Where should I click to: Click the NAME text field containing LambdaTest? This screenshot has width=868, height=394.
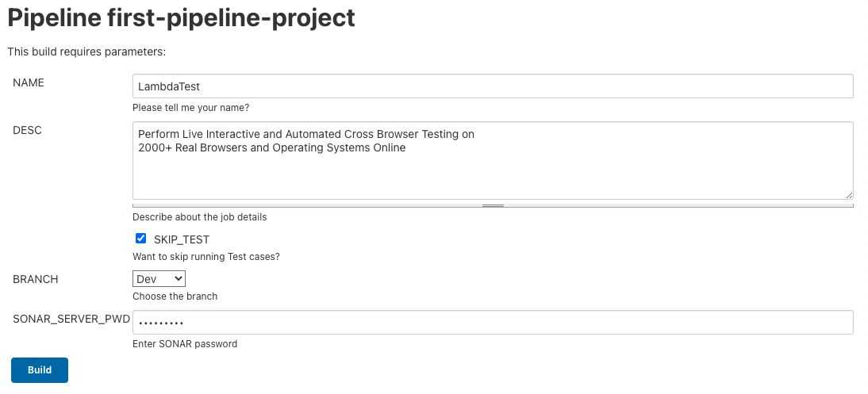tap(492, 86)
